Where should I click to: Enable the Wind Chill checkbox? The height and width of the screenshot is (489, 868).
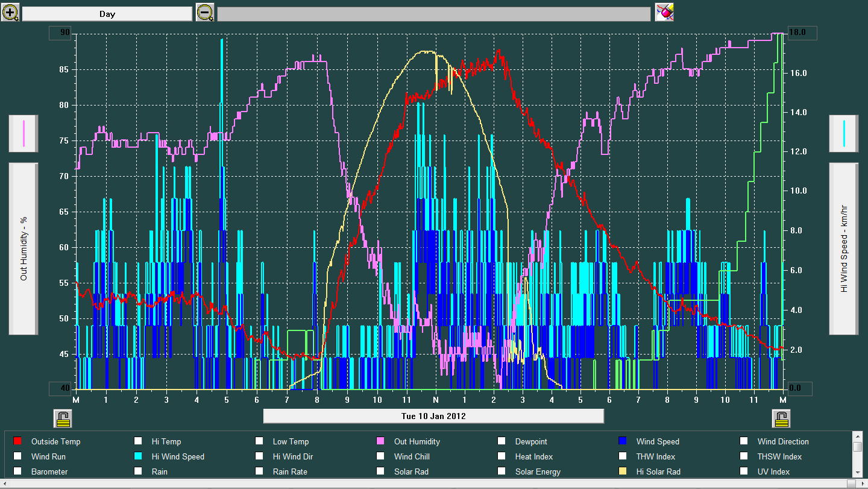[x=381, y=456]
